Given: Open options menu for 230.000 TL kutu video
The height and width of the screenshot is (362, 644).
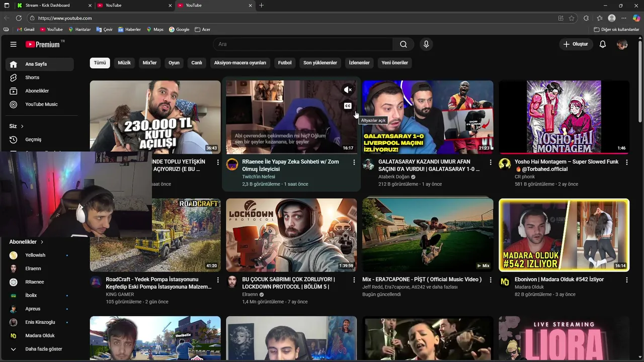Looking at the screenshot, I should [218, 162].
